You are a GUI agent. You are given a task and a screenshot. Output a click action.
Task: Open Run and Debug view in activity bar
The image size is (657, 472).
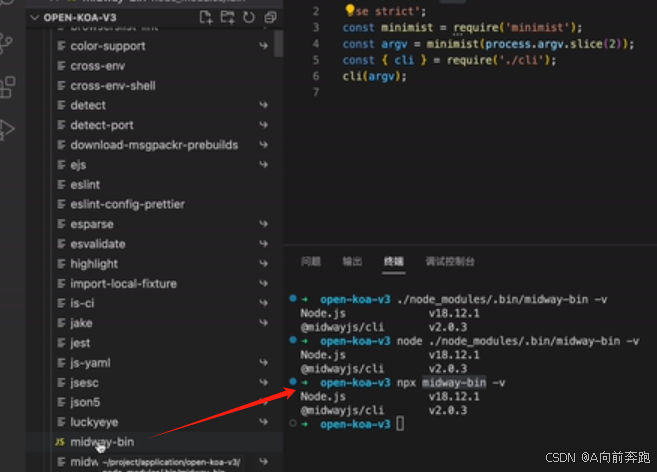click(x=7, y=129)
